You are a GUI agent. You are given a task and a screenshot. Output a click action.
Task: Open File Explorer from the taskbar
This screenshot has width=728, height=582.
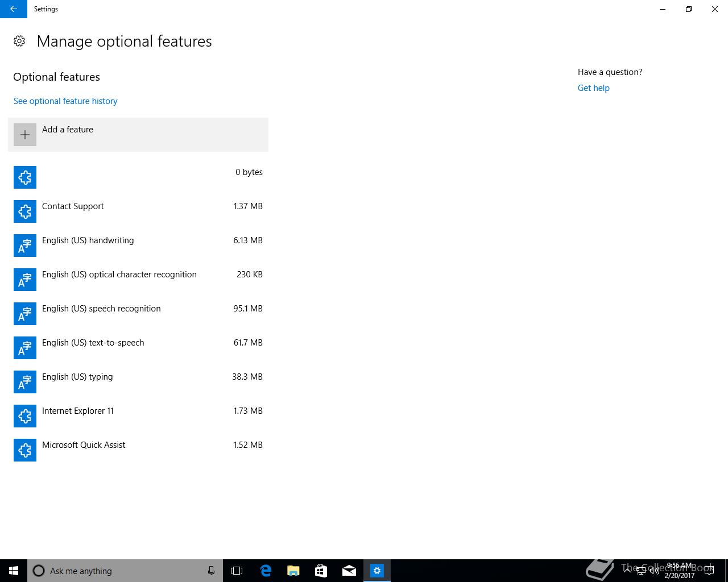(x=293, y=571)
